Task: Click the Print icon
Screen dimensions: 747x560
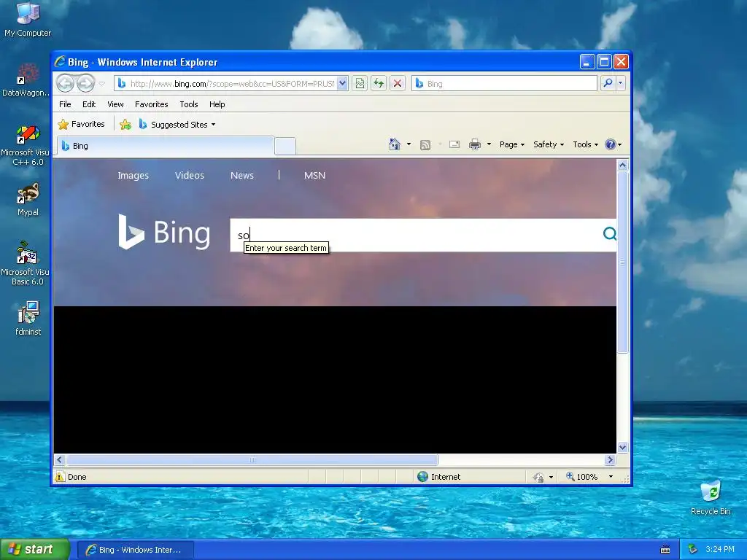Action: coord(475,144)
